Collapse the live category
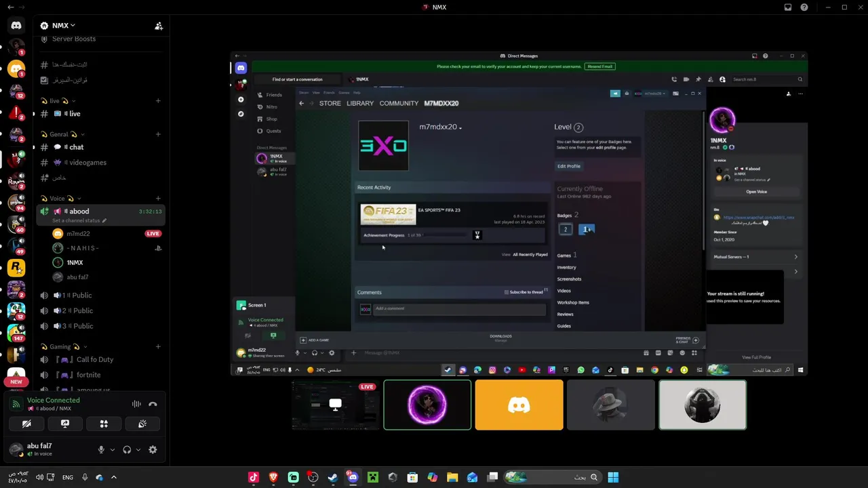Image resolution: width=868 pixels, height=488 pixels. pyautogui.click(x=58, y=101)
